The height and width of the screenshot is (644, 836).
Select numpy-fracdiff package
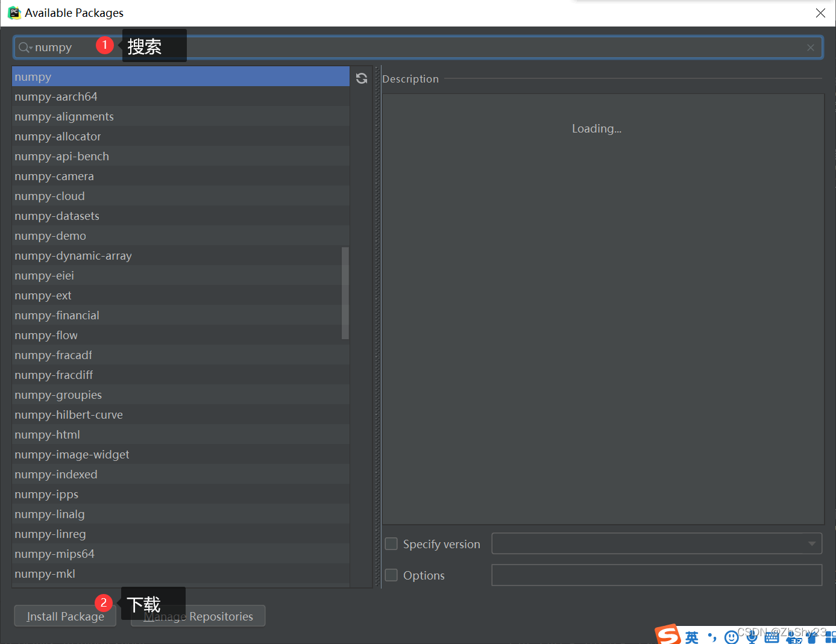pos(181,375)
